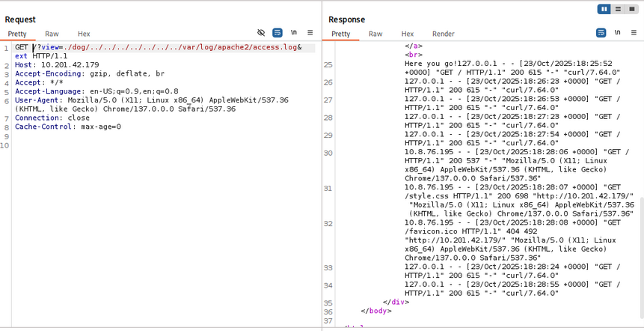644x331 pixels.
Task: Toggle \n non-printable characters in Request
Action: pos(294,33)
